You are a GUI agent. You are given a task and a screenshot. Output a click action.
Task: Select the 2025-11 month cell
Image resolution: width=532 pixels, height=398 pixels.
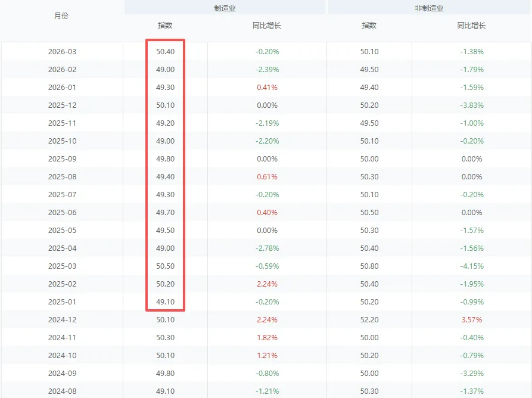pyautogui.click(x=62, y=123)
